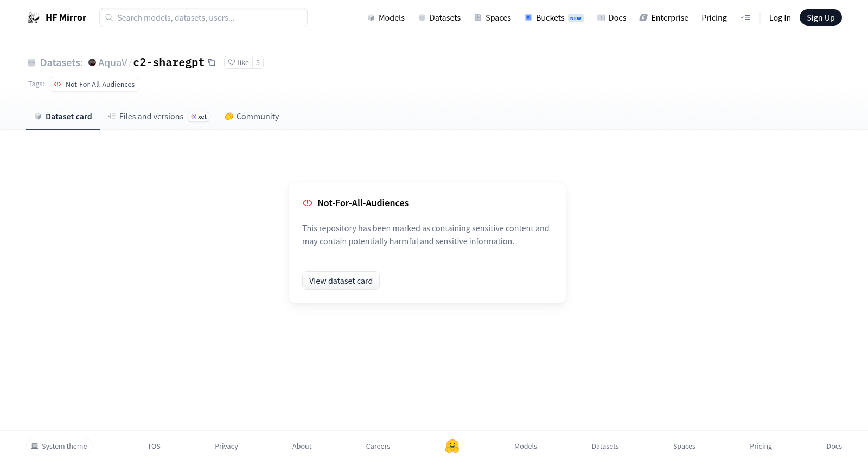The width and height of the screenshot is (868, 465).
Task: Click the Sign Up button
Action: pos(820,17)
